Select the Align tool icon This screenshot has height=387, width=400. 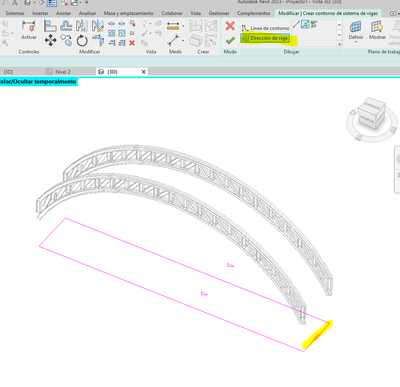[x=50, y=26]
